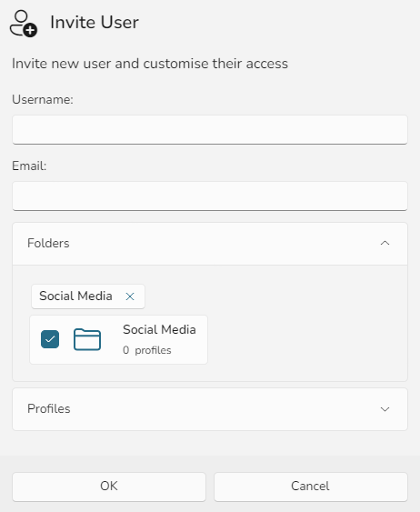Click the Folders section header label

tap(48, 243)
